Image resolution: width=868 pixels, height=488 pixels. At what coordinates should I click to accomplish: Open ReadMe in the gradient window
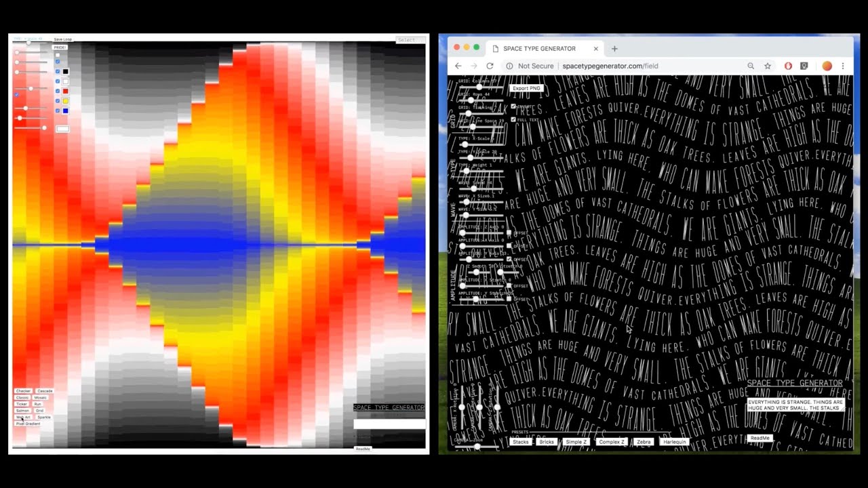pyautogui.click(x=363, y=449)
